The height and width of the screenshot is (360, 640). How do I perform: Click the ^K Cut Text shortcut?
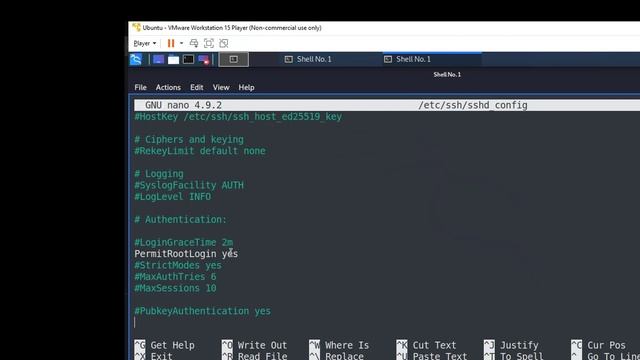coord(427,345)
